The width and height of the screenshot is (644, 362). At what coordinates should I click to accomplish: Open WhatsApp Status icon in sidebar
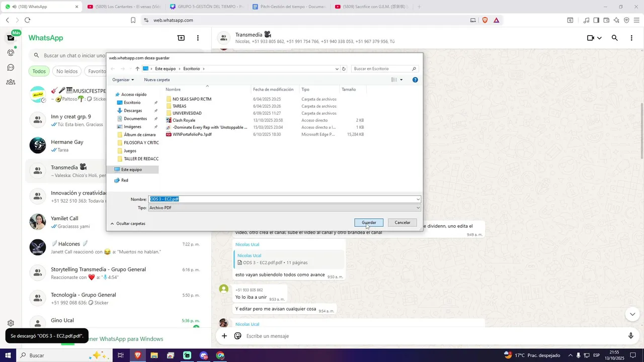[11, 52]
